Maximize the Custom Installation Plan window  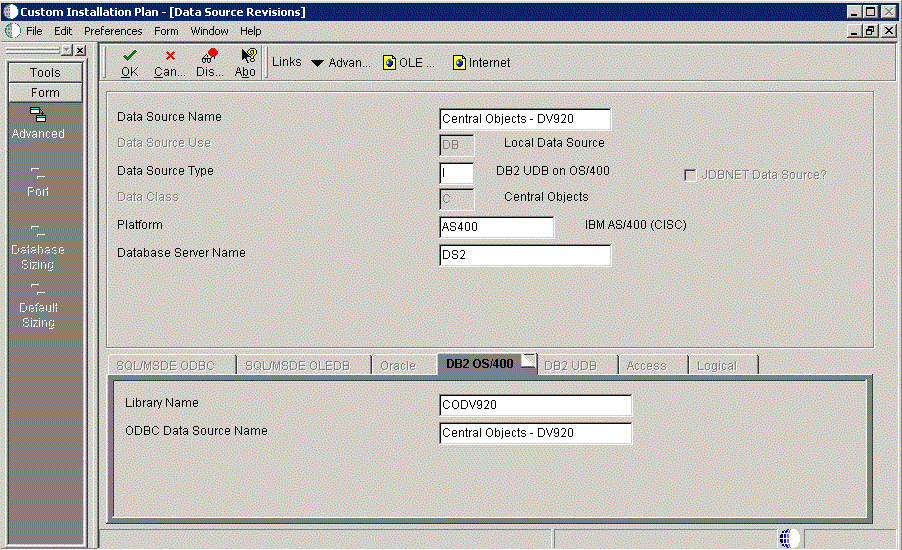[870, 12]
